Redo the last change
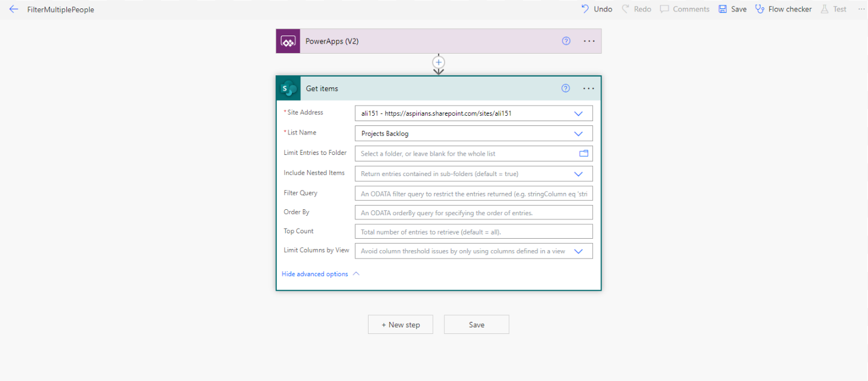Image resolution: width=868 pixels, height=381 pixels. tap(636, 9)
